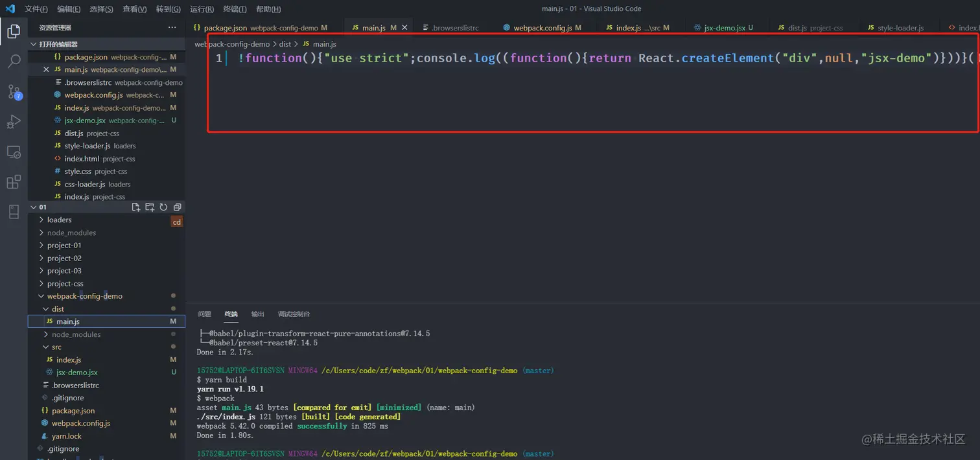Viewport: 980px width, 460px height.
Task: Open webpack.config.js in the file tree
Action: point(107,424)
